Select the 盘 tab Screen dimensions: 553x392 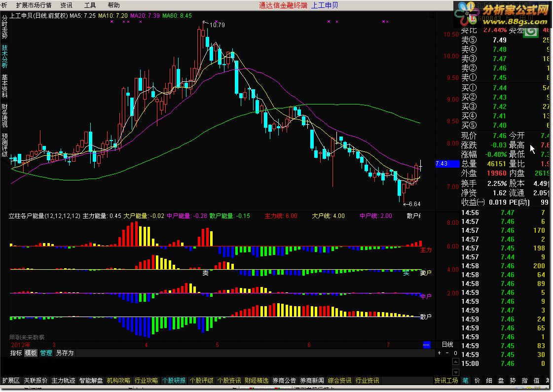click(501, 380)
